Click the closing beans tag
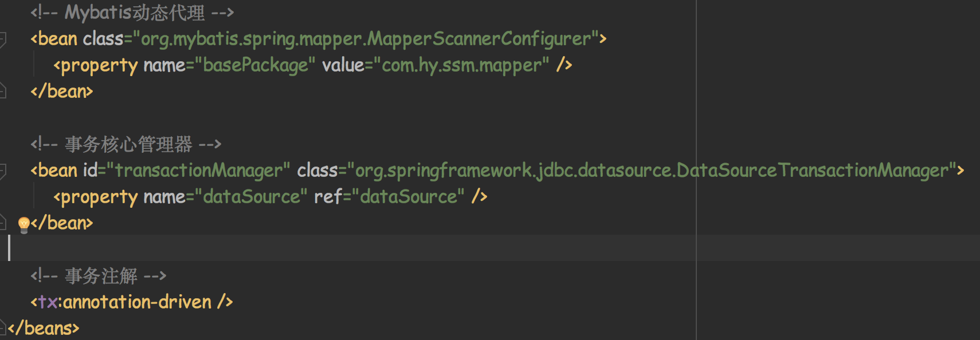Screen dimensions: 980x340 pyautogui.click(x=44, y=328)
